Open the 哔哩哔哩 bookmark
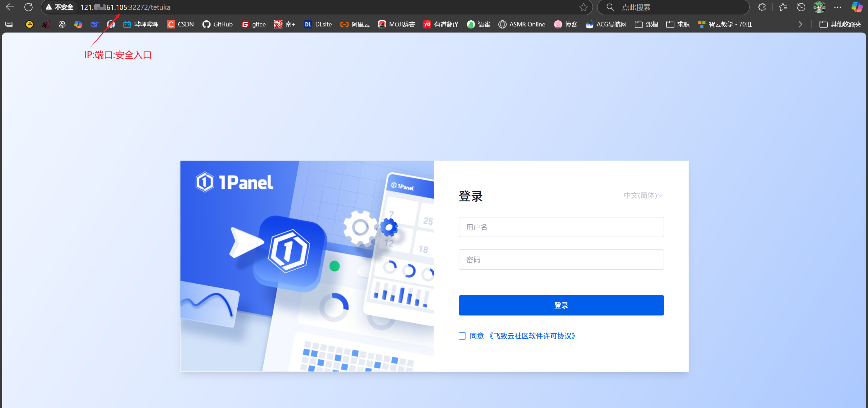The width and height of the screenshot is (868, 408). (140, 24)
